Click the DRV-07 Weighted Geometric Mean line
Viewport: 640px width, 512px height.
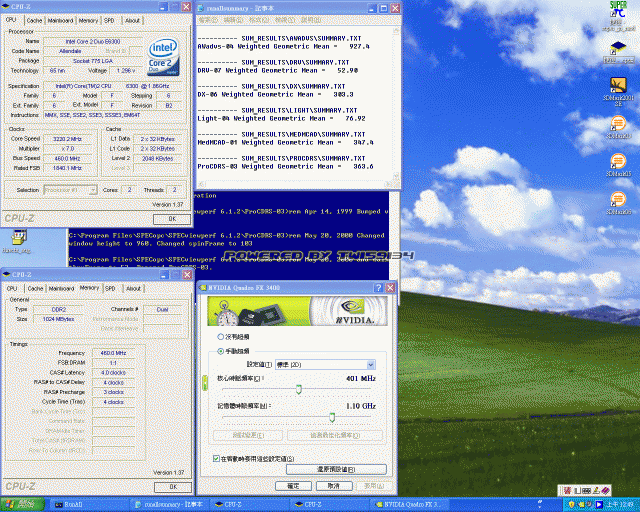(x=278, y=71)
